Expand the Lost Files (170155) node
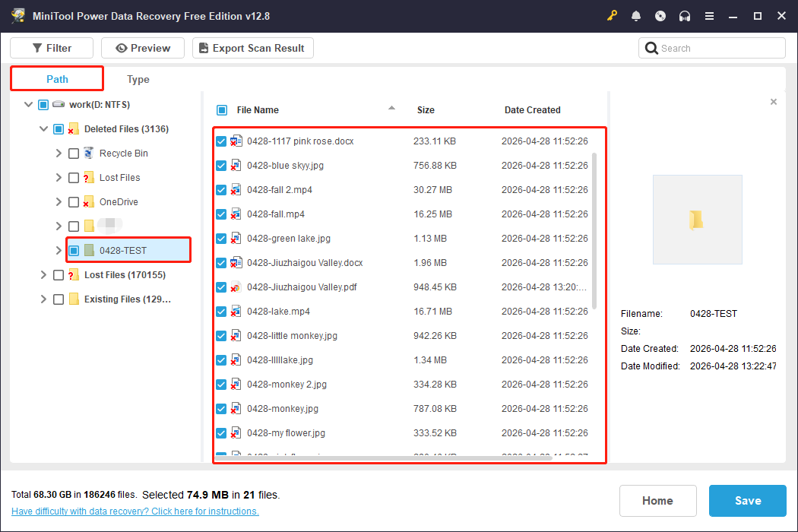This screenshot has height=532, width=798. pyautogui.click(x=43, y=275)
